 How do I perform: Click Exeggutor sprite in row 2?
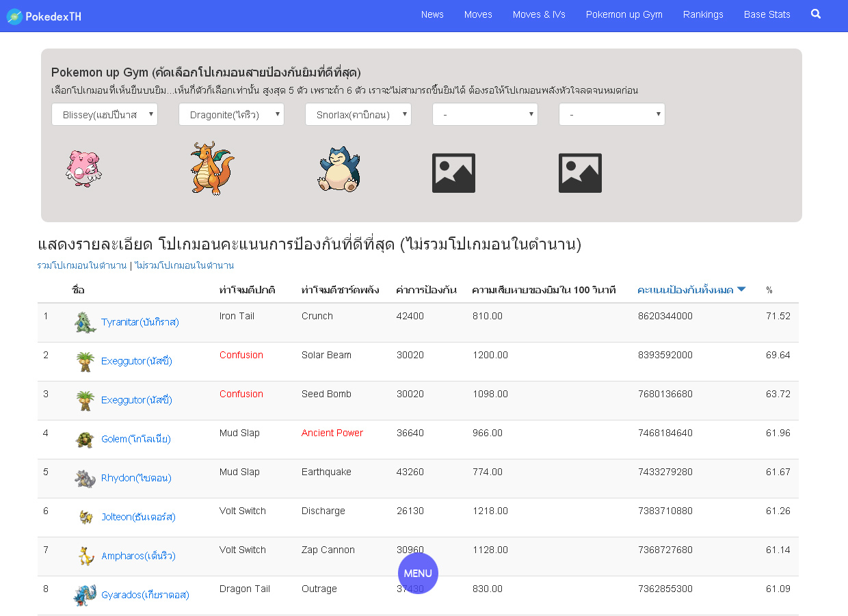[x=85, y=362]
